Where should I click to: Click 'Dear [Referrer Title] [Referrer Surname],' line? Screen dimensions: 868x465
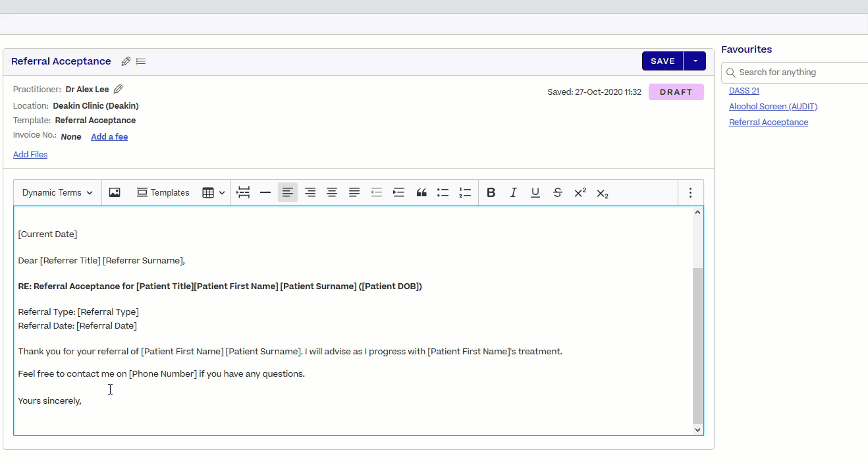click(101, 261)
